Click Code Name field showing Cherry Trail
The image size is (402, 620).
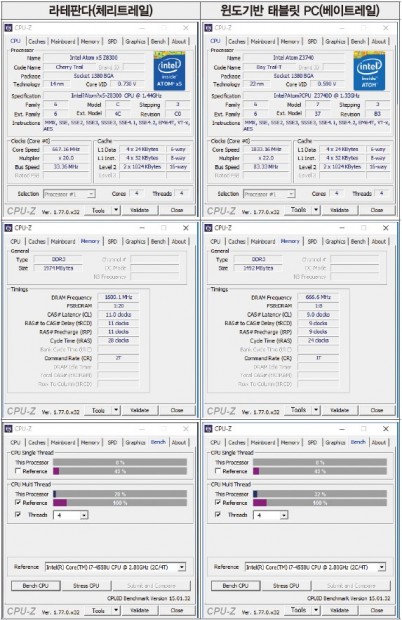pos(69,68)
